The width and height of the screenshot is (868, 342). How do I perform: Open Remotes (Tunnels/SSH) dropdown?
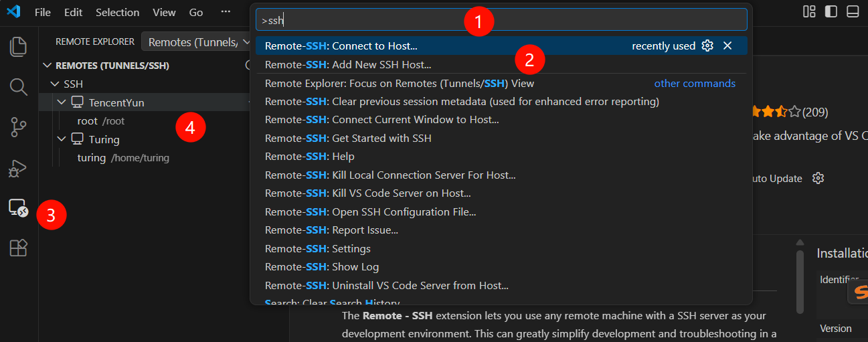(x=195, y=42)
